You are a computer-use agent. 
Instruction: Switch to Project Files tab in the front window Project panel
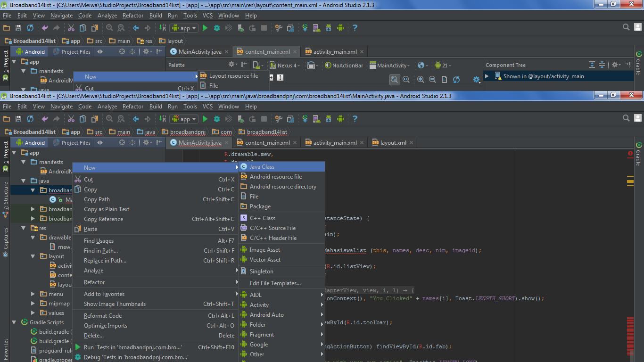pyautogui.click(x=72, y=143)
